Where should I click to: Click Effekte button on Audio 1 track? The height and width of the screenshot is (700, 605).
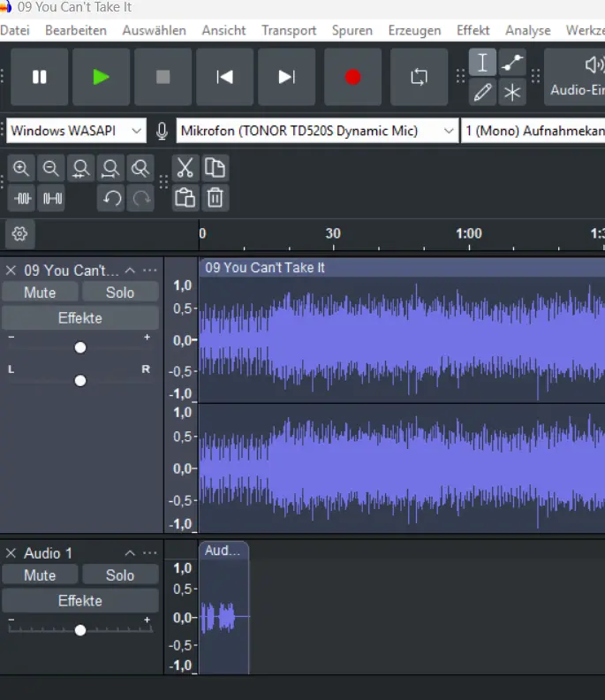pos(80,601)
